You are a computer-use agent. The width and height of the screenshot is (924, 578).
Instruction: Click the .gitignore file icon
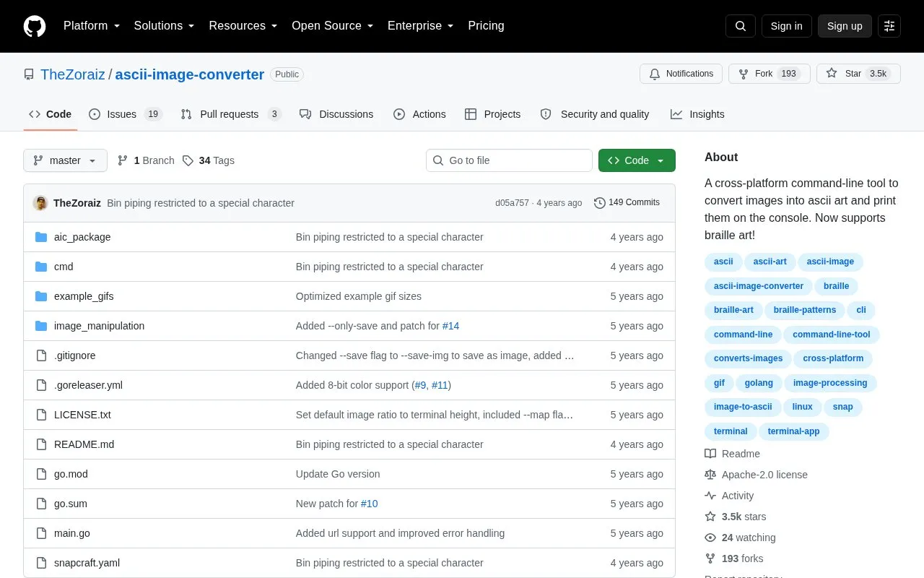click(41, 355)
